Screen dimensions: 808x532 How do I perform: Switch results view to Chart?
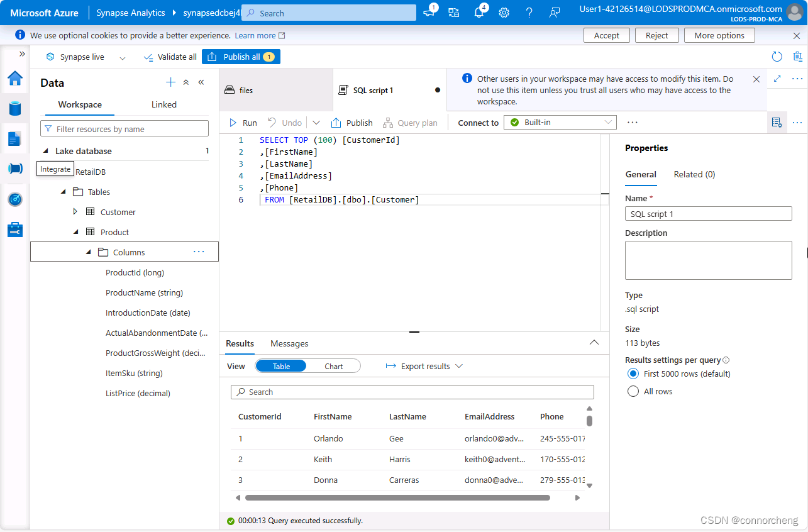pyautogui.click(x=333, y=366)
